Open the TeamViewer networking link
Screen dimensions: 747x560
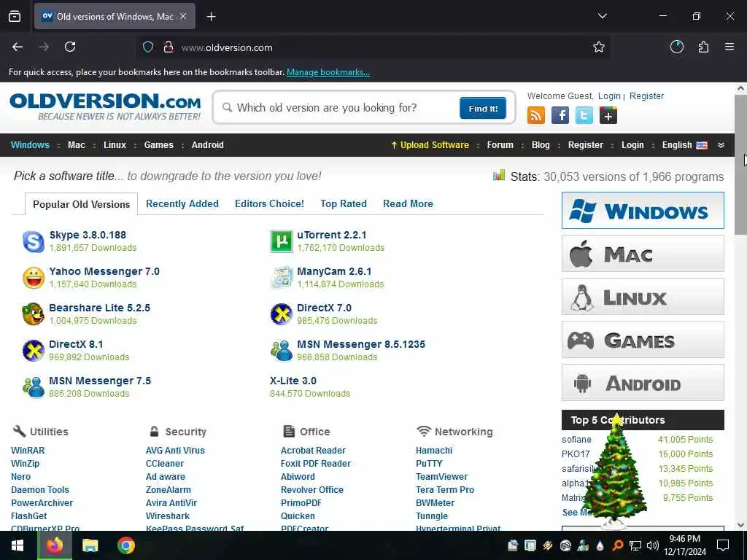(441, 477)
